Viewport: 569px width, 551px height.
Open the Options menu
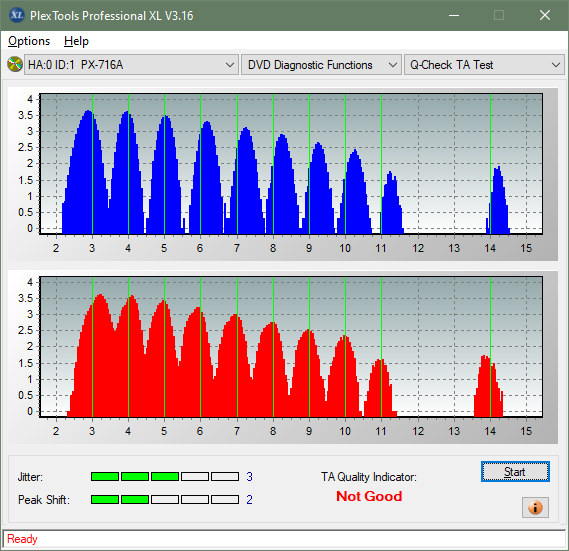[29, 41]
